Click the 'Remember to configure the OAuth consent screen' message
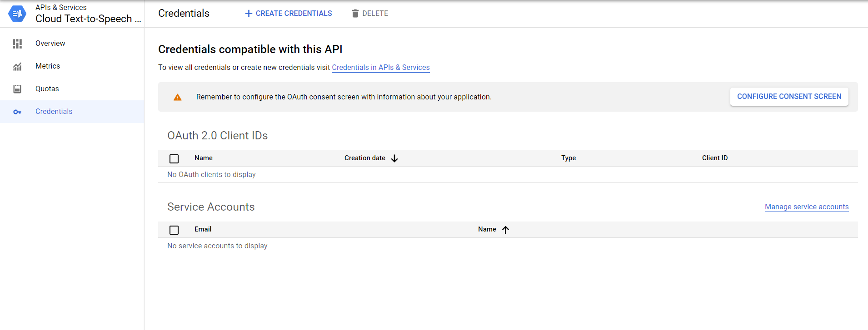This screenshot has width=868, height=330. (x=344, y=97)
